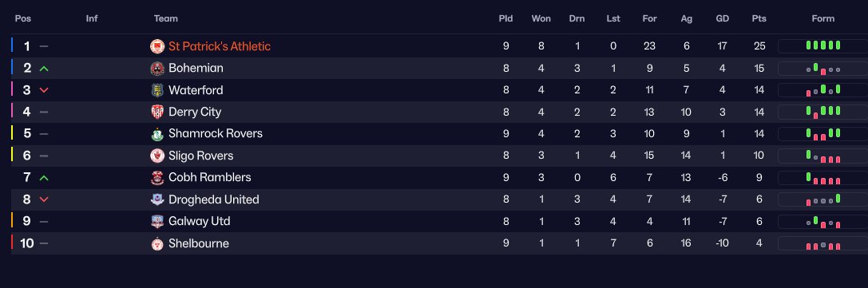Click the Shamrock Rovers club crest
The image size is (868, 288).
click(x=158, y=134)
